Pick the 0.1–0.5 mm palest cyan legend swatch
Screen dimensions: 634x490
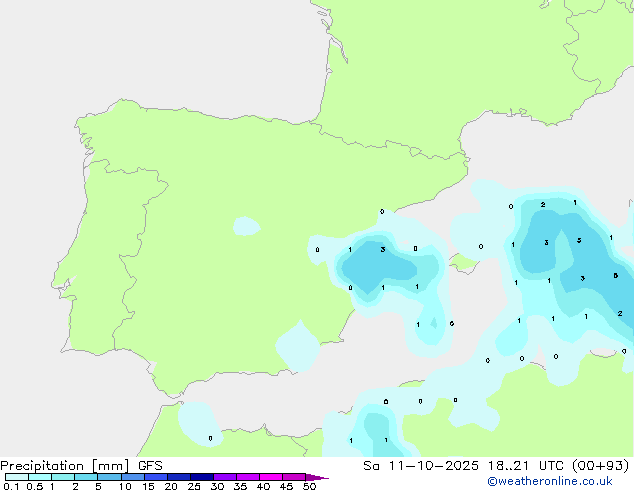(17, 477)
